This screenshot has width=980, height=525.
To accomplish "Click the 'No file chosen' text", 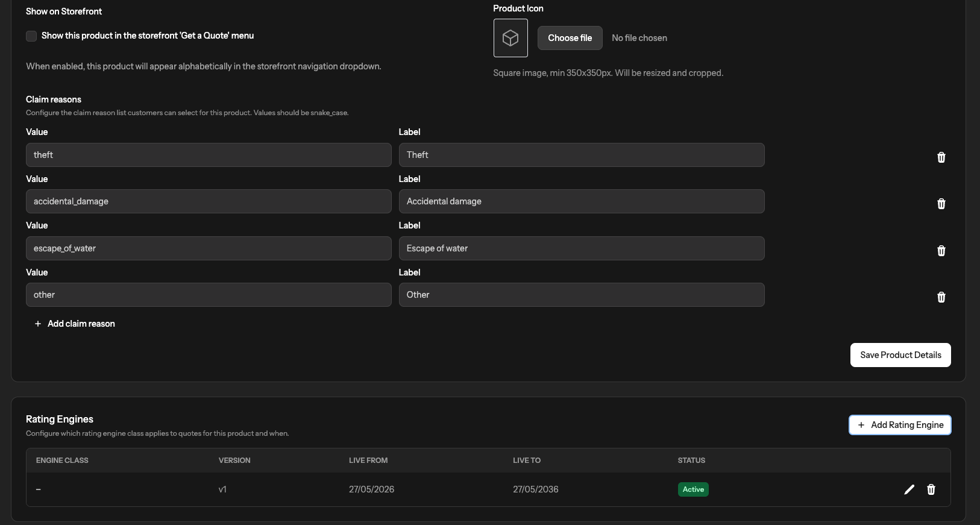I will [x=639, y=38].
